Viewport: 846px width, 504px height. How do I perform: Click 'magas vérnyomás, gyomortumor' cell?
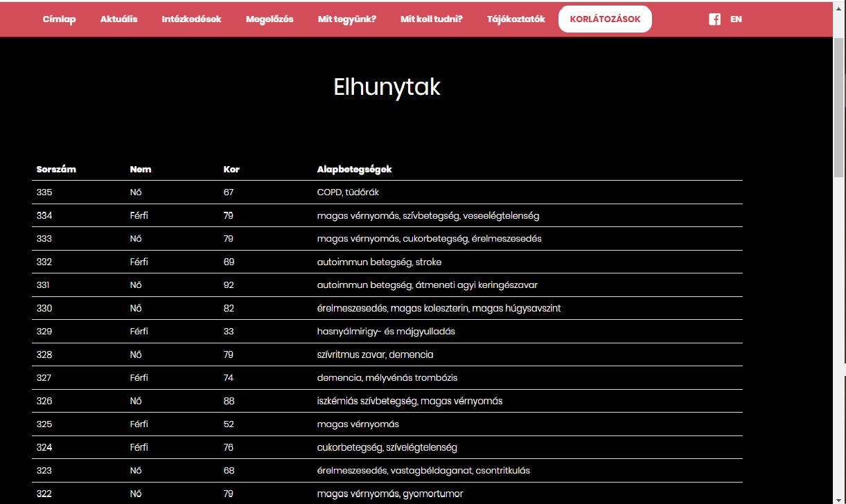[x=390, y=494]
